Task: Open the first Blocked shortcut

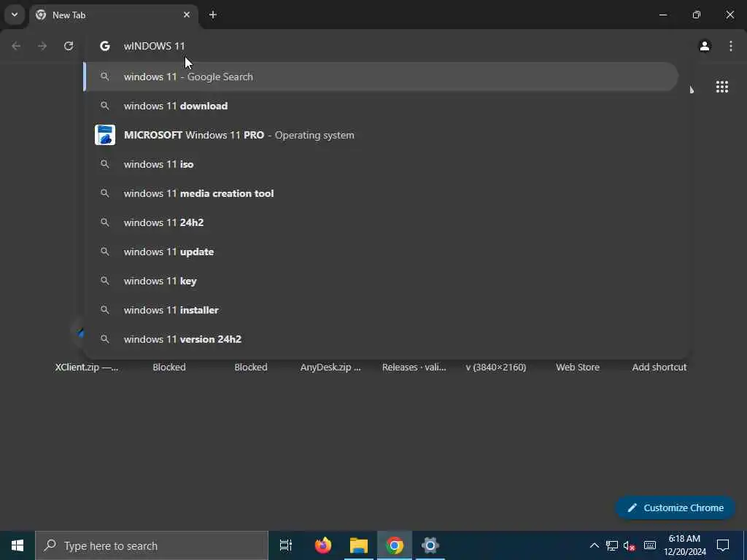Action: [x=169, y=367]
